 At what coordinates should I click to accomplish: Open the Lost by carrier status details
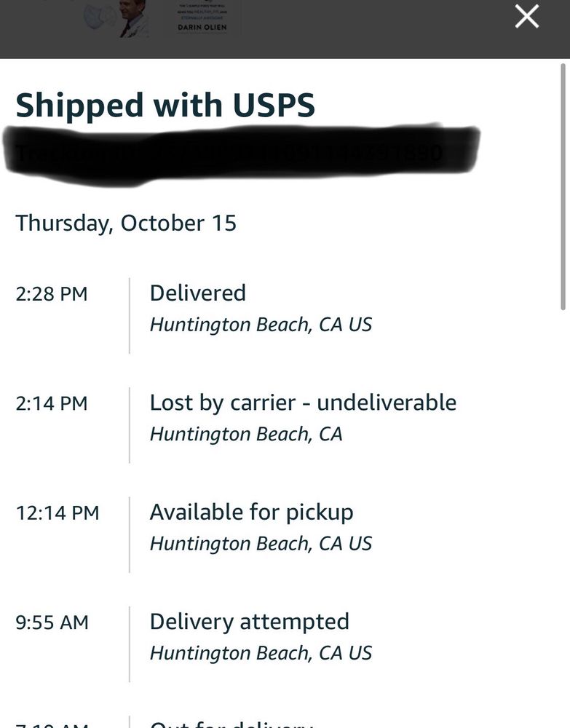(303, 402)
